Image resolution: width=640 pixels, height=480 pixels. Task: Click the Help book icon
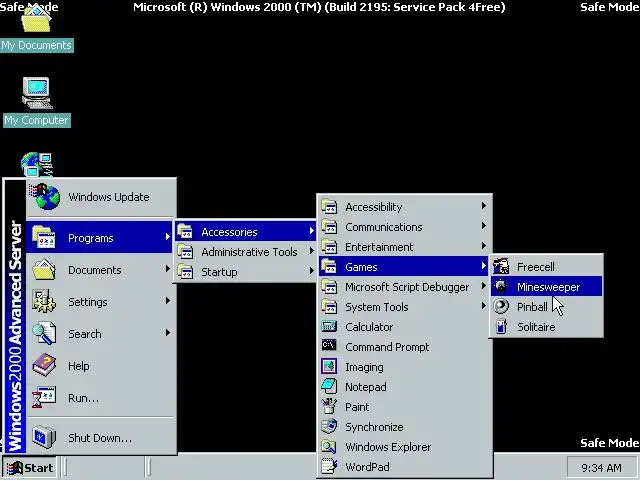pyautogui.click(x=44, y=365)
